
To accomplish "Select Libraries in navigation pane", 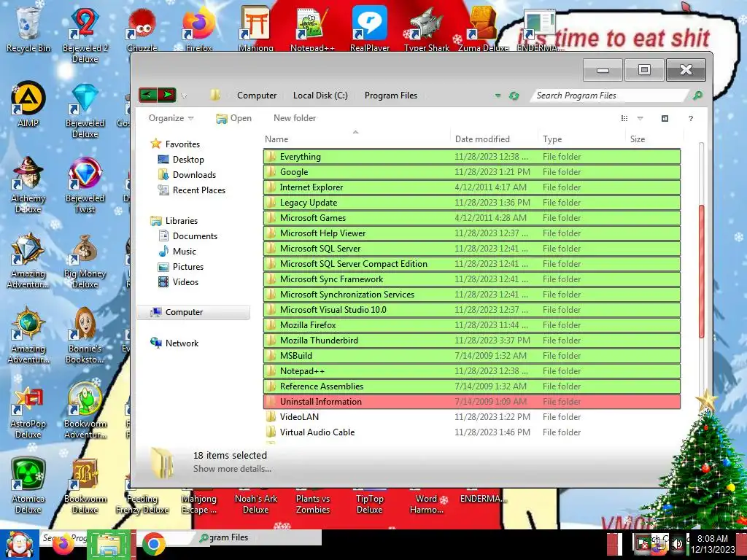I will pos(174,220).
